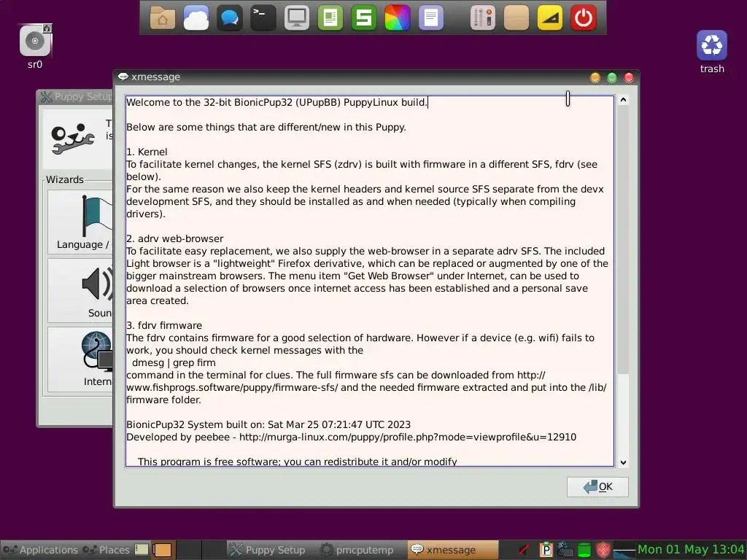Viewport: 747px width, 560px height.
Task: Open the yellow ruler triangle icon
Action: point(550,18)
